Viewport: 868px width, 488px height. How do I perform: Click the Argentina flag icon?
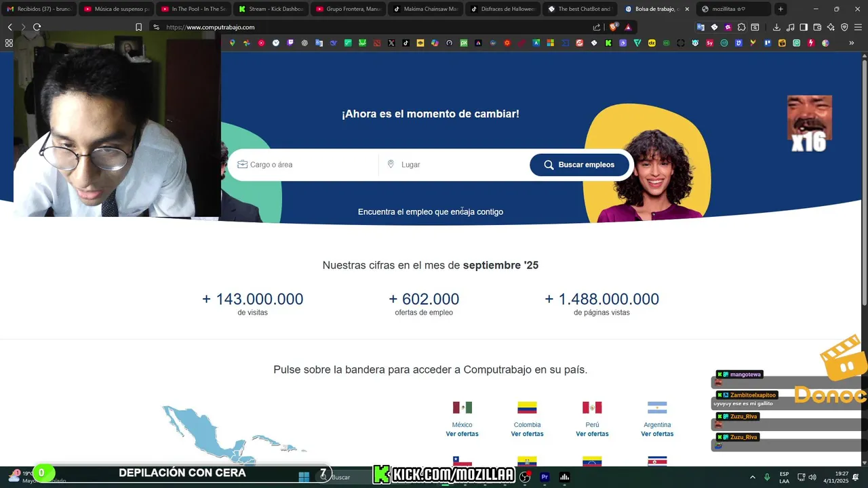(x=657, y=407)
